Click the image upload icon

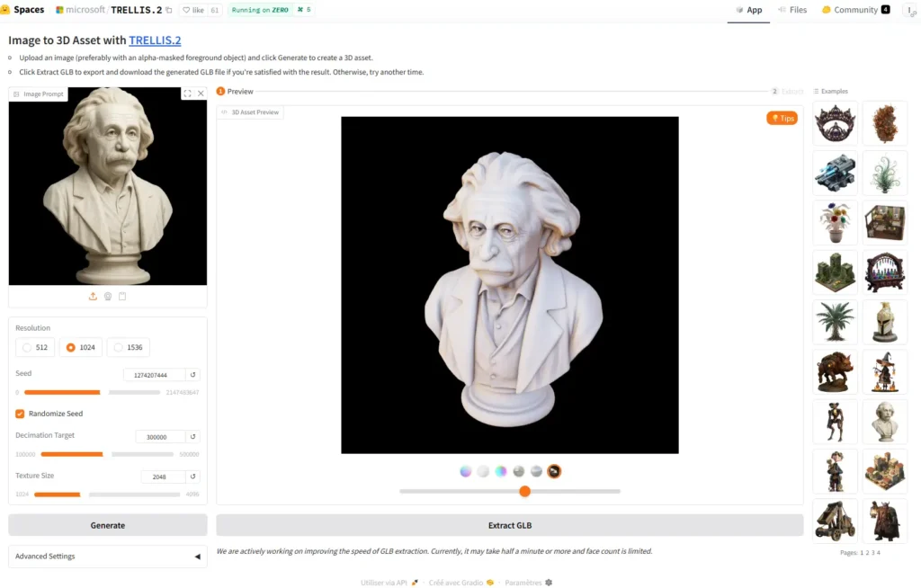(x=93, y=296)
